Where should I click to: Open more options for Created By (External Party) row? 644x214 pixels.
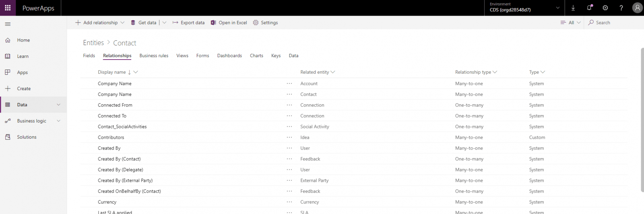[289, 181]
